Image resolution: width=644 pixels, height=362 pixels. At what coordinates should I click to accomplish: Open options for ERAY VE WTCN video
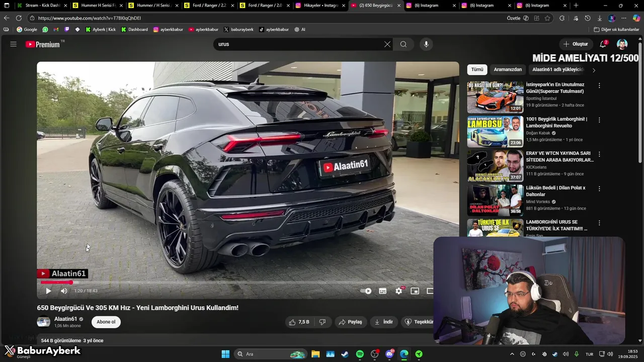click(599, 154)
